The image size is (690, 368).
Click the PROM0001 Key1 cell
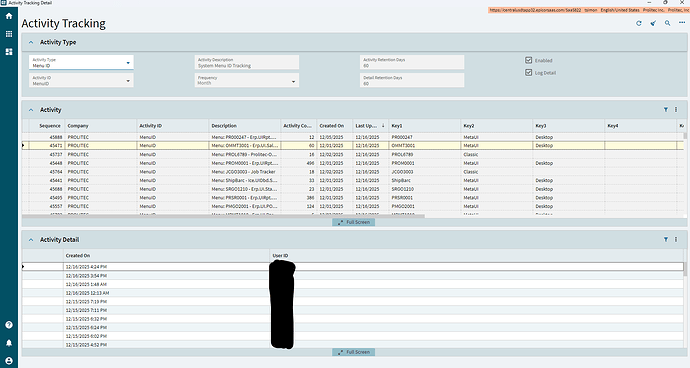tap(425, 163)
